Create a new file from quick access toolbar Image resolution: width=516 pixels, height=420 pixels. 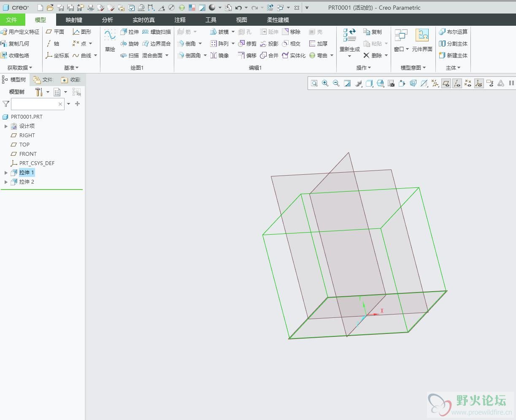pos(40,8)
